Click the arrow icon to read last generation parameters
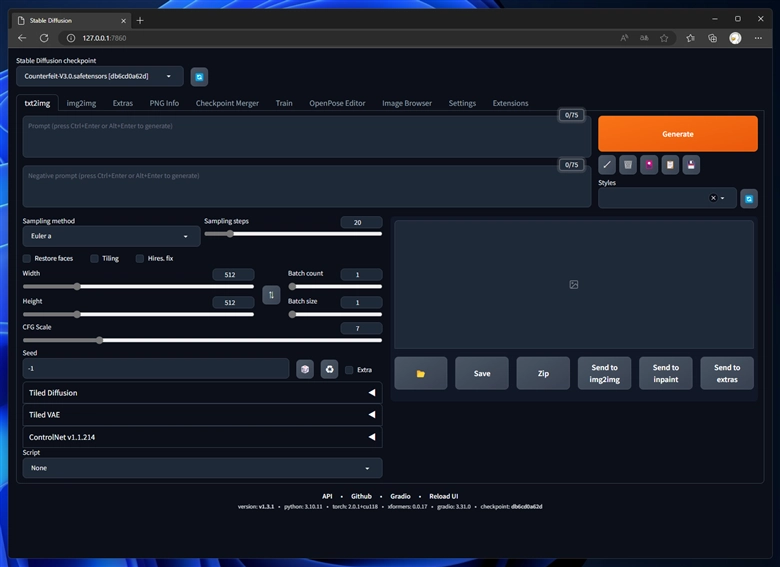The image size is (780, 567). click(607, 164)
